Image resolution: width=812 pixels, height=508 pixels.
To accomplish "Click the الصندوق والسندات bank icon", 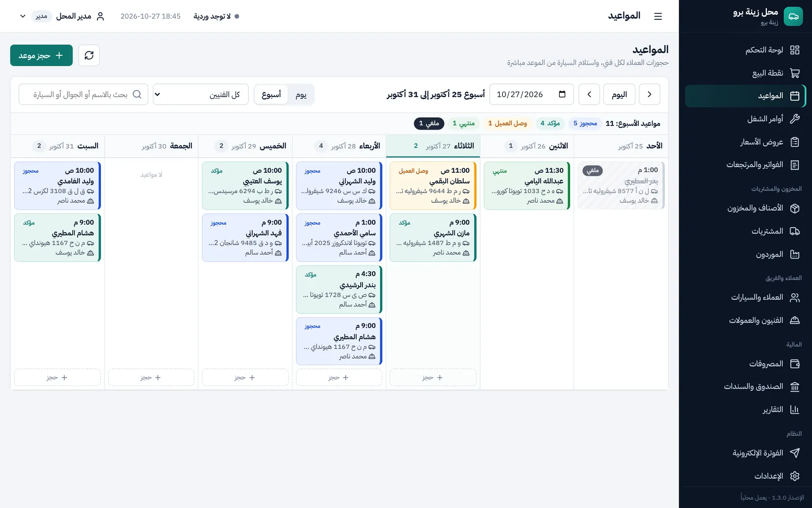I will (x=795, y=387).
